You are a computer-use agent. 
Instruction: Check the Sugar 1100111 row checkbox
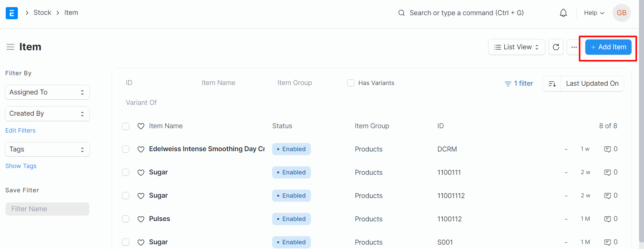point(126,172)
